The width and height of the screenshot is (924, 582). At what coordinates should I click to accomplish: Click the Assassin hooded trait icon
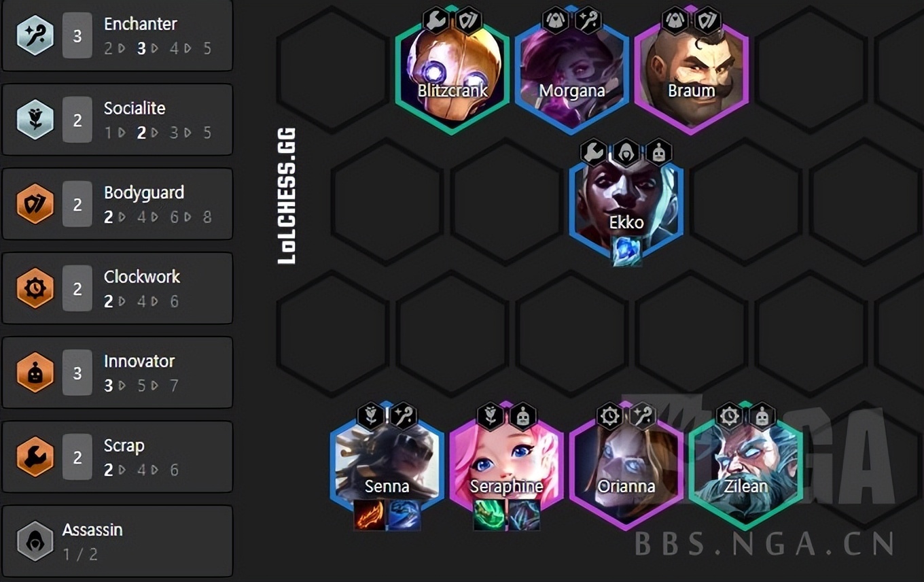click(35, 541)
